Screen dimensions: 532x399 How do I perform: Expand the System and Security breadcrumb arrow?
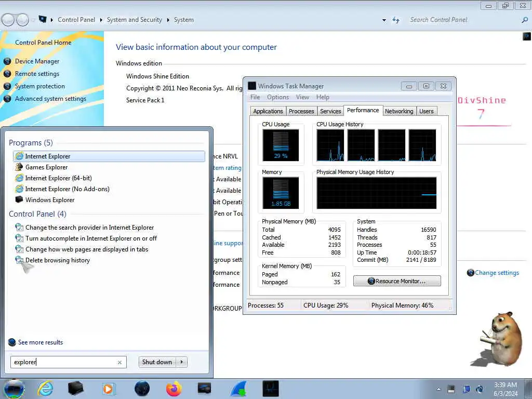coord(168,20)
